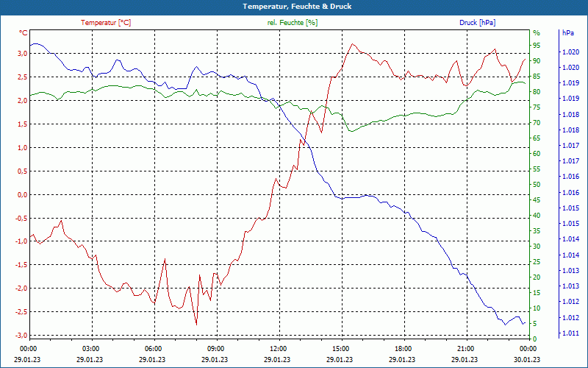Image resolution: width=588 pixels, height=368 pixels.
Task: Click the '85' humidity axis value
Action: click(537, 77)
